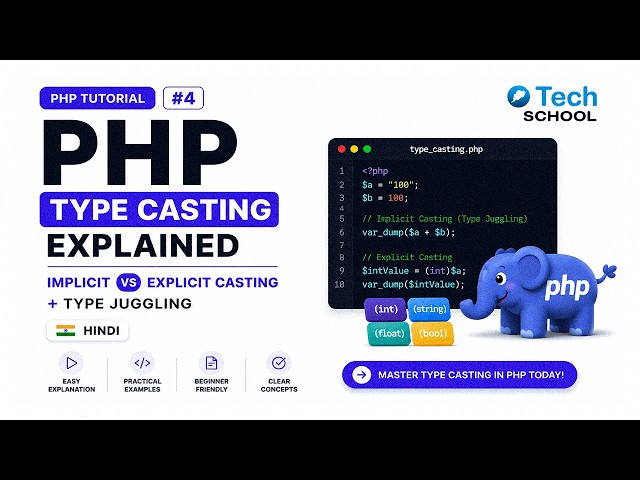Viewport: 640px width, 480px height.
Task: Click the #4 episode number badge
Action: point(183,98)
